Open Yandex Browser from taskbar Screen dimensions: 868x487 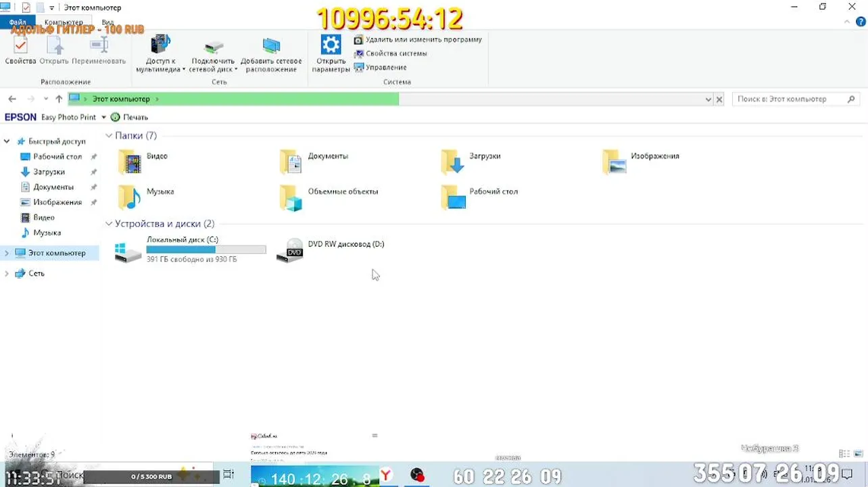click(x=386, y=476)
